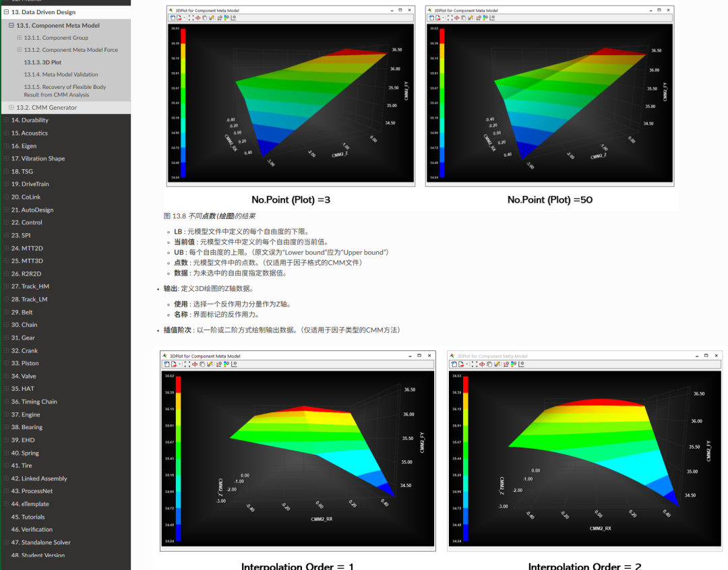Expand the 13.1.1. Component Group node
Screen dimensions: 728x570
(x=20, y=38)
